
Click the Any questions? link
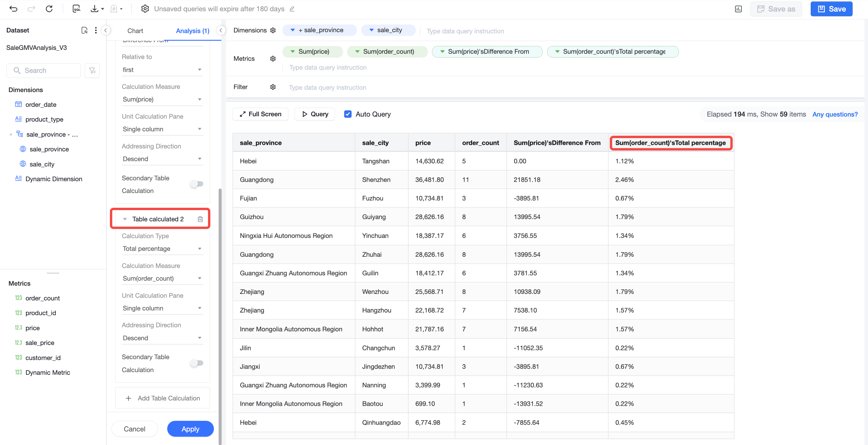point(835,114)
